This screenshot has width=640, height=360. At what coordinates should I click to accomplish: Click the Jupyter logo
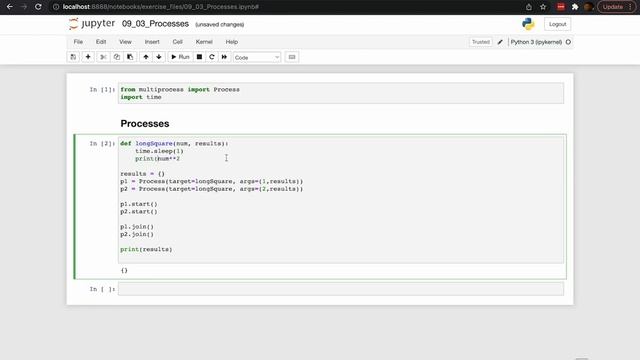point(92,24)
